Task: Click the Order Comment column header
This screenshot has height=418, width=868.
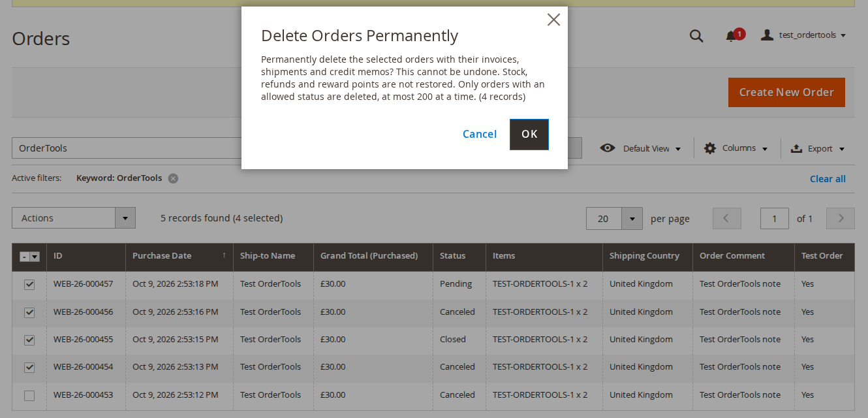Action: click(744, 256)
